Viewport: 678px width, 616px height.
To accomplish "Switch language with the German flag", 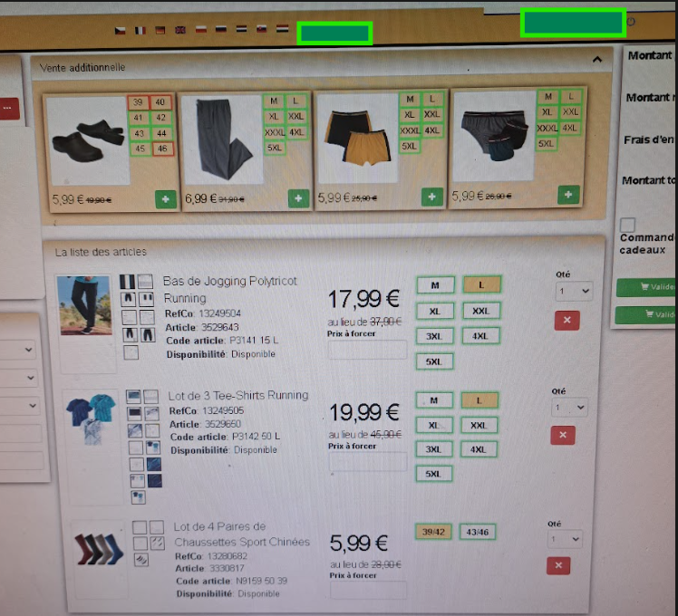I will pyautogui.click(x=160, y=30).
